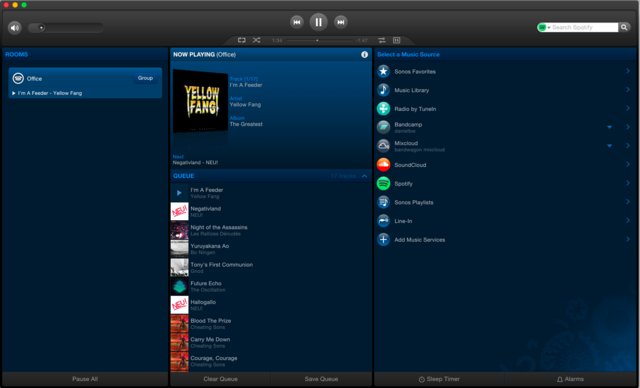The width and height of the screenshot is (640, 388).
Task: Click Night of the Assassins cover
Action: (x=179, y=230)
